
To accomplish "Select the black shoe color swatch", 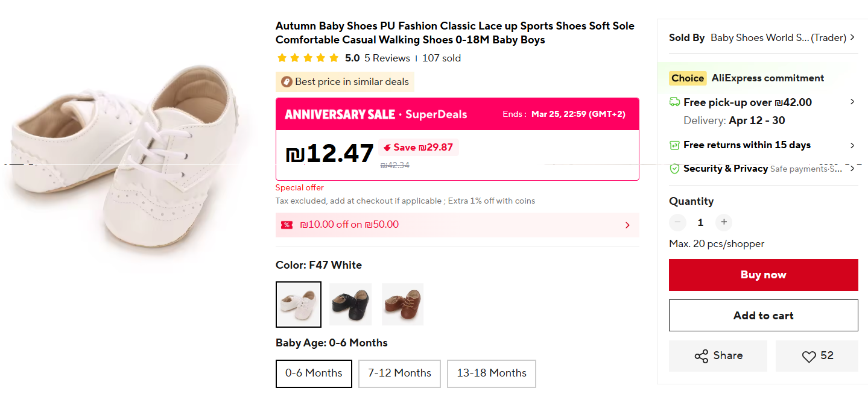I will click(350, 304).
